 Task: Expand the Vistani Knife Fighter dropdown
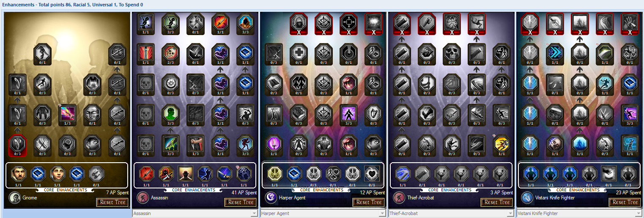pos(579,213)
